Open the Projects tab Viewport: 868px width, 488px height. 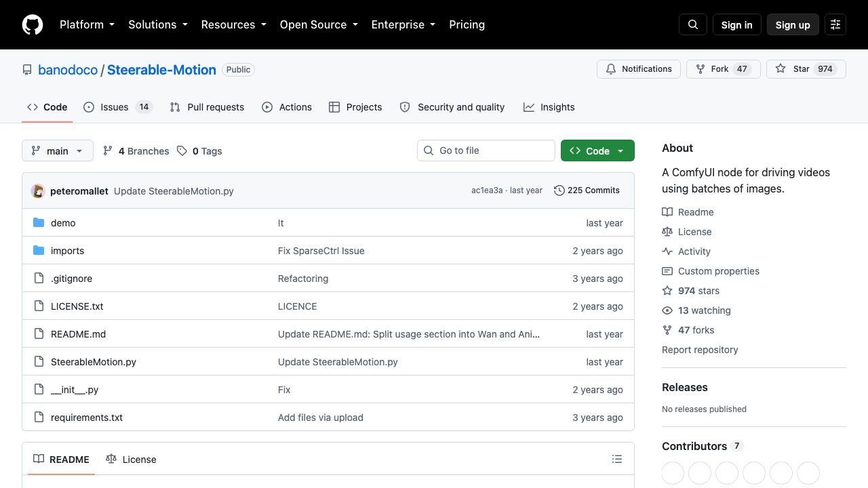pos(355,107)
